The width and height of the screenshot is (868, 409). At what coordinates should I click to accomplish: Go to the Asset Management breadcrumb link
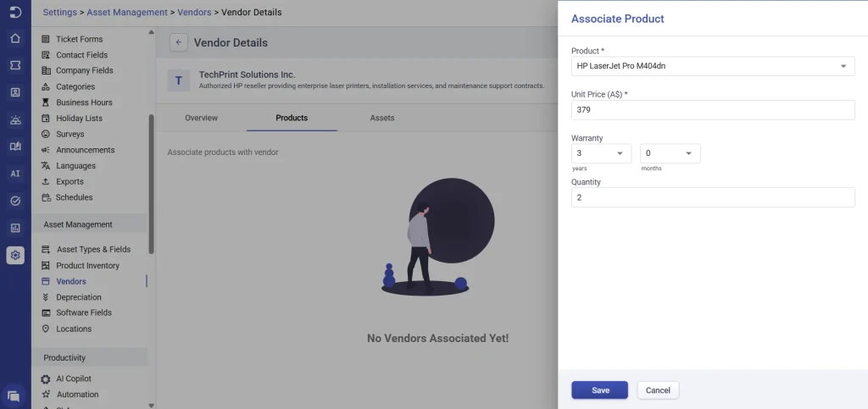click(x=127, y=12)
